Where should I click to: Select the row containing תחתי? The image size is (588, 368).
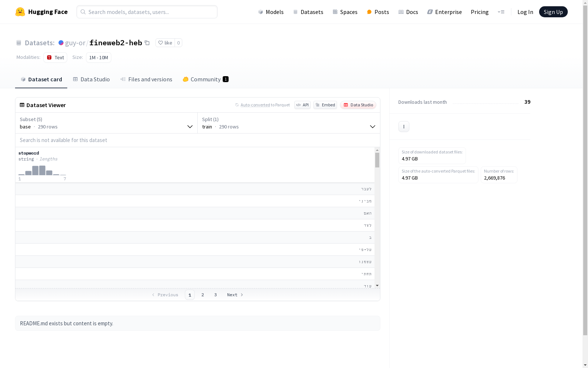coord(195,274)
